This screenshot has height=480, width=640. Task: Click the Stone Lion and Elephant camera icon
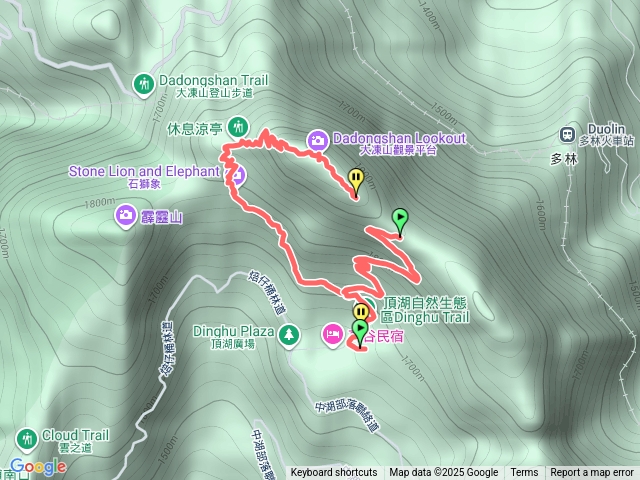point(238,176)
